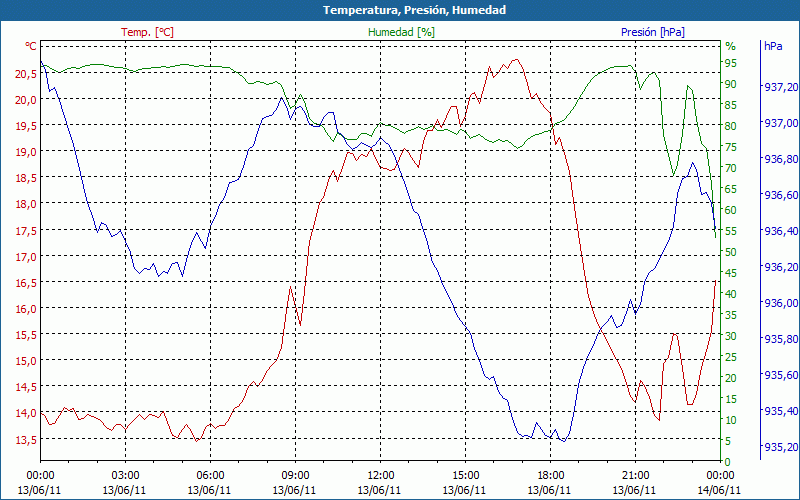Click the 03:00 time axis label

[125, 474]
